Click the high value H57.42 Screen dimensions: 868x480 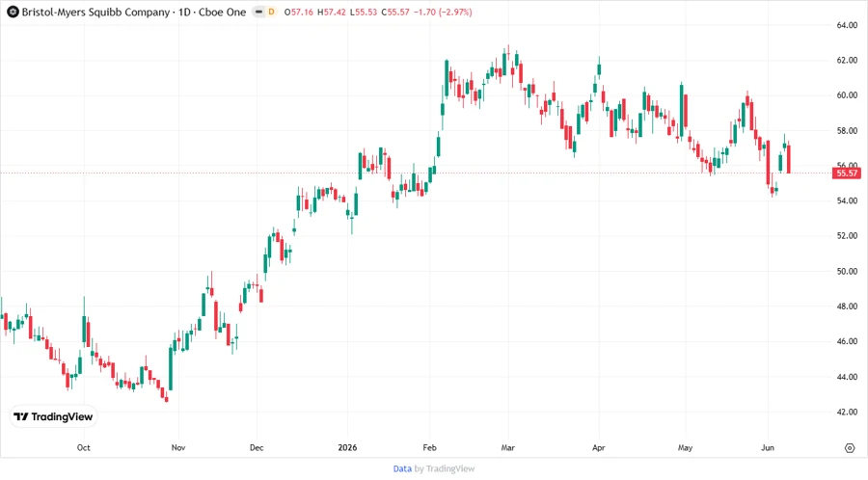332,12
